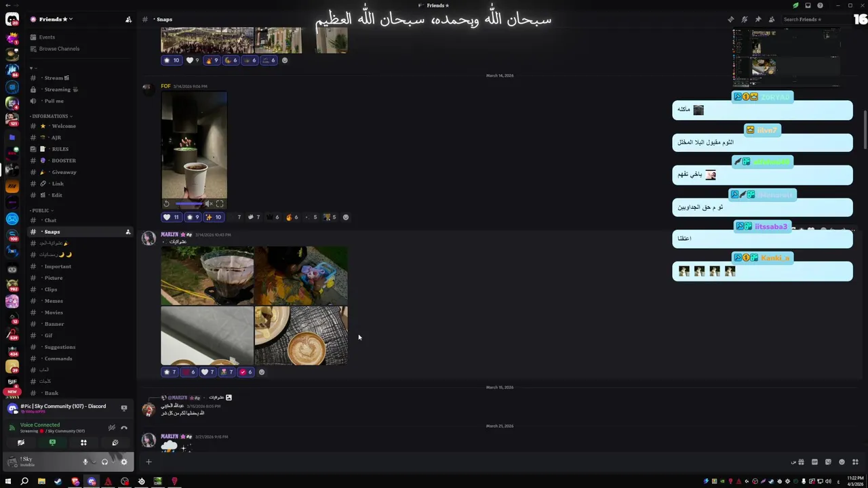
Task: Show member list icon in header
Action: [771, 19]
